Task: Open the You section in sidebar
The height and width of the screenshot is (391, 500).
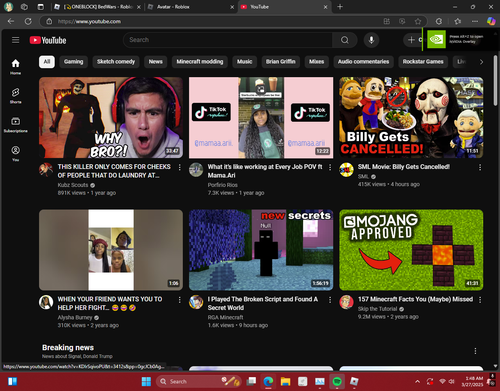Action: (15, 154)
